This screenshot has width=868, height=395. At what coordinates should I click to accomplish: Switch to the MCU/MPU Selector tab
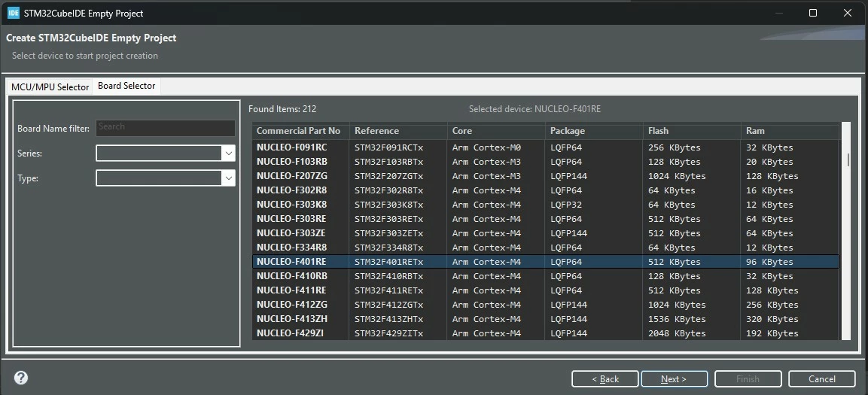tap(50, 87)
